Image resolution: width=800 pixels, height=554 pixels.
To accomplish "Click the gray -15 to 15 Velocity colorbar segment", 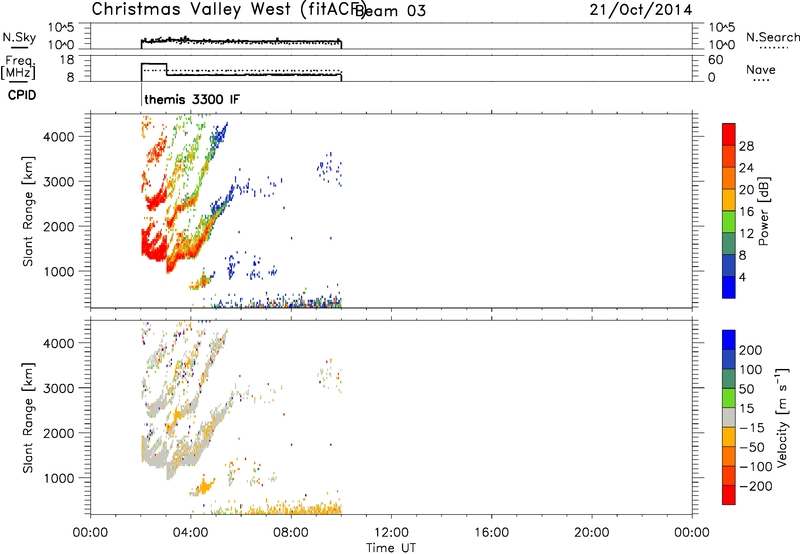I will click(x=729, y=417).
